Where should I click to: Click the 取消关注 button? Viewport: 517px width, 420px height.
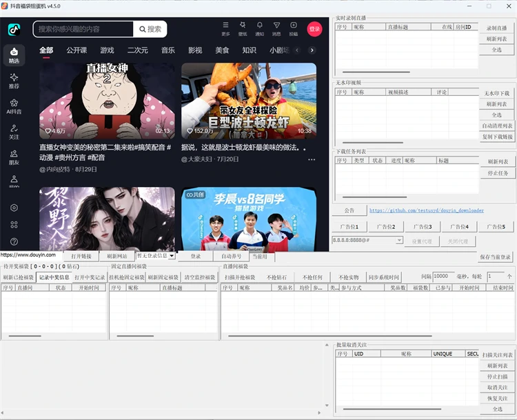point(497,388)
